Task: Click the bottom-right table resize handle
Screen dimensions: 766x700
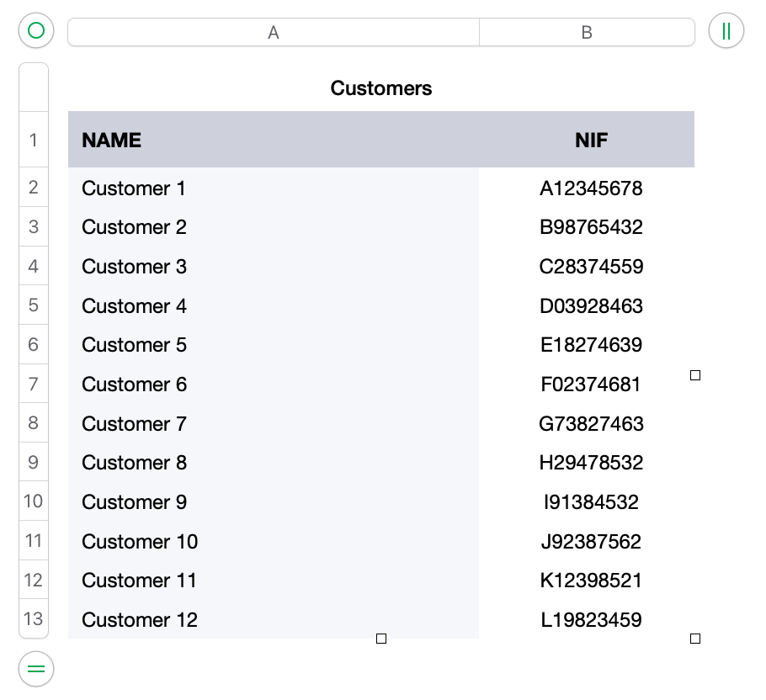Action: pyautogui.click(x=695, y=639)
